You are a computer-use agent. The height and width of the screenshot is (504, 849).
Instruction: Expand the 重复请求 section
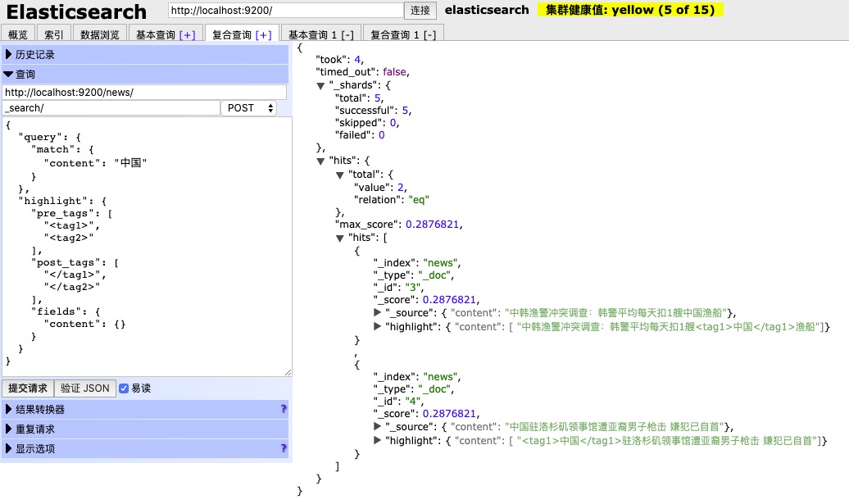(145, 429)
